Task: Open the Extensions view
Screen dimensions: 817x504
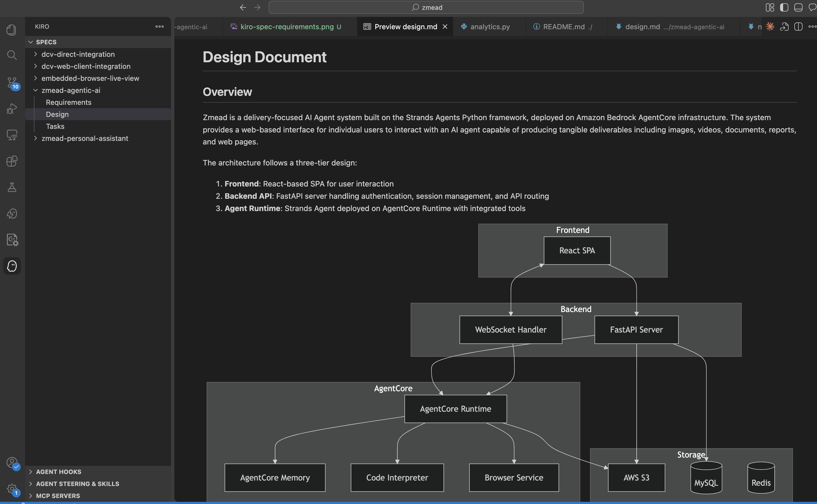Action: 12,161
